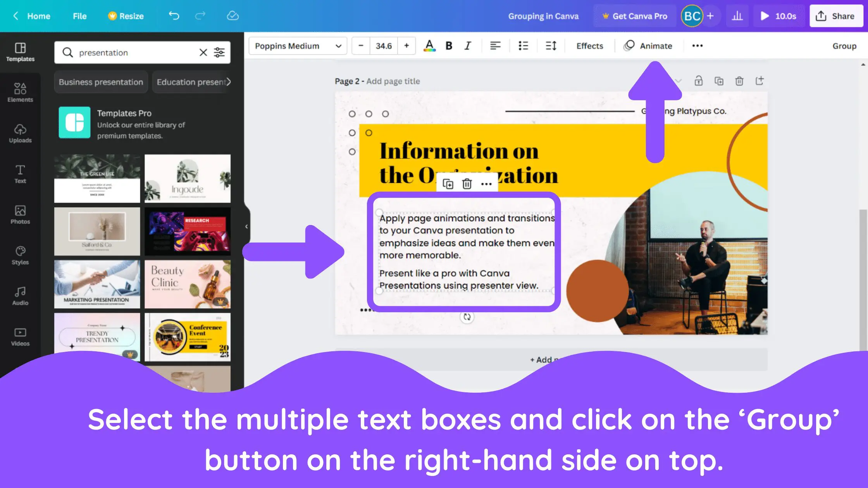Image resolution: width=868 pixels, height=488 pixels.
Task: Edit the Add page title field
Action: 393,81
